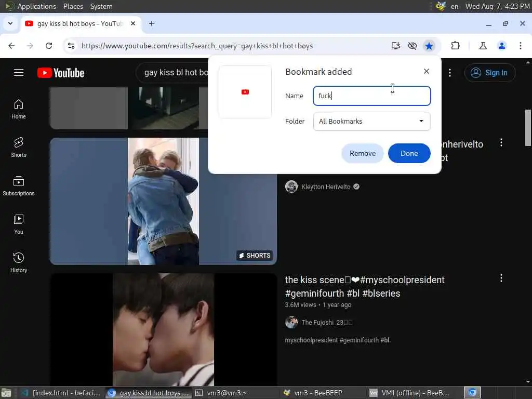
Task: Open options for the kiss scene video
Action: (x=501, y=278)
